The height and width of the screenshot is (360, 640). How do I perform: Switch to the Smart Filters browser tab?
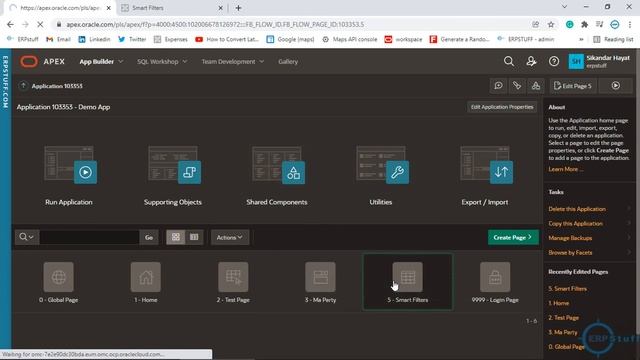[x=171, y=8]
